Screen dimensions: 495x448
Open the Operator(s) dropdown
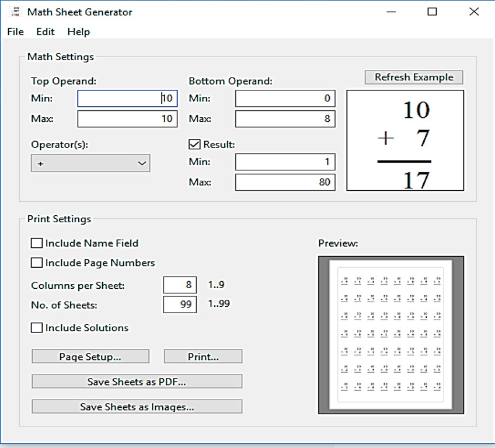coord(90,163)
